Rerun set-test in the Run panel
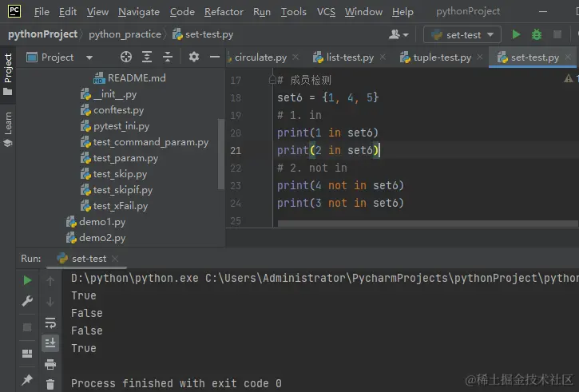Viewport: 579px width, 392px height. coord(27,280)
